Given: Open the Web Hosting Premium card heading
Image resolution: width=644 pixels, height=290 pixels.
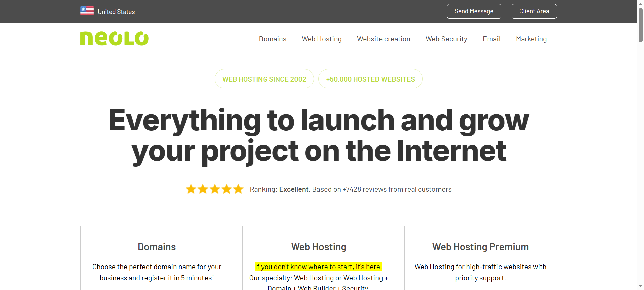Looking at the screenshot, I should pos(480,247).
